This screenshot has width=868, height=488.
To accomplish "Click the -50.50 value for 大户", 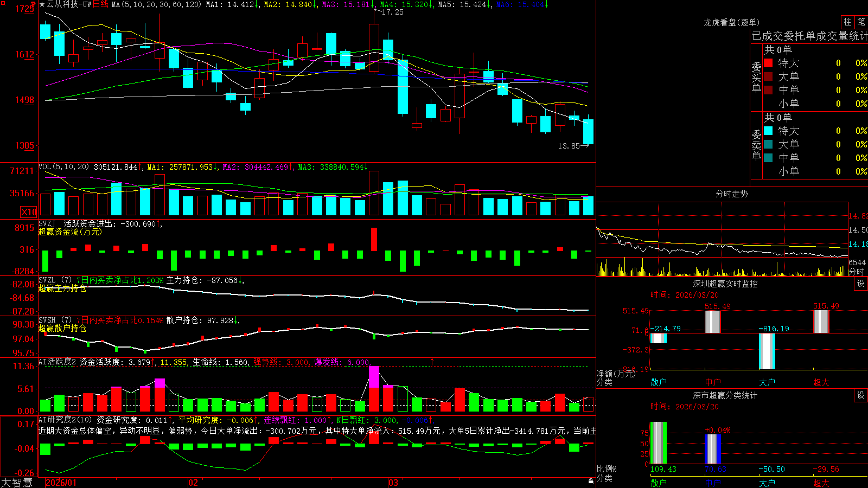I will 771,470.
